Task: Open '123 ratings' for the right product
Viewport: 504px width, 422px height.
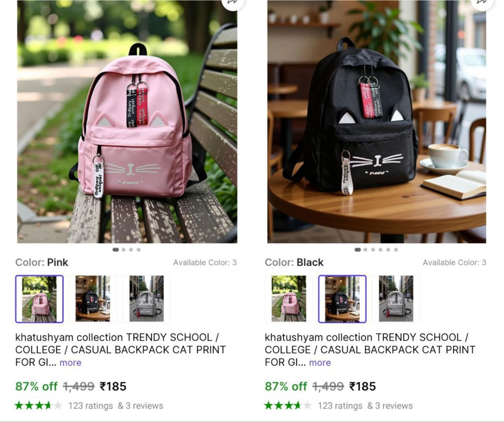Action: coord(340,406)
